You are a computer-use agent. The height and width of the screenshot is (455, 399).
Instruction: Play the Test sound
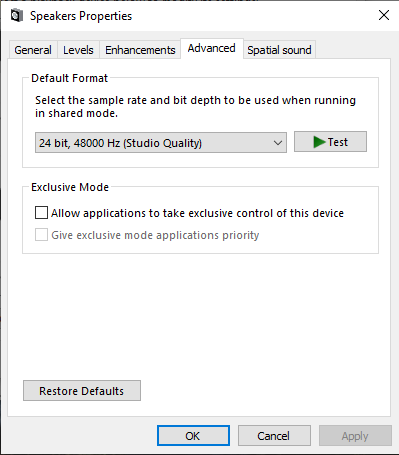click(330, 142)
